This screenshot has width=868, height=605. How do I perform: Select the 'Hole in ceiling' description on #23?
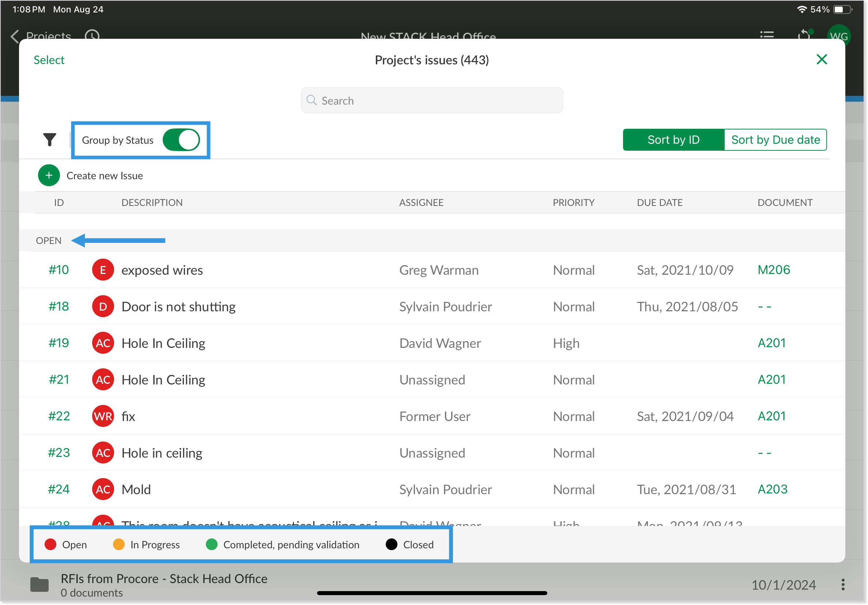162,453
